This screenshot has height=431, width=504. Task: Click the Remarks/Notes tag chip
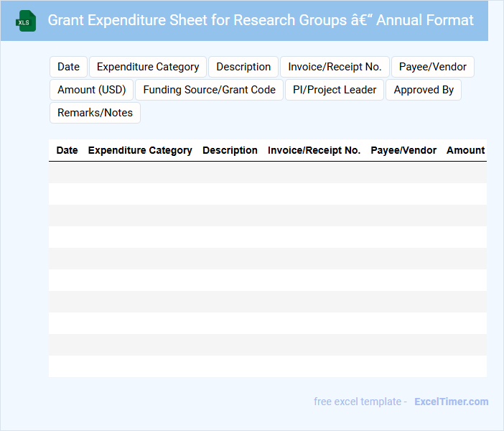click(95, 113)
